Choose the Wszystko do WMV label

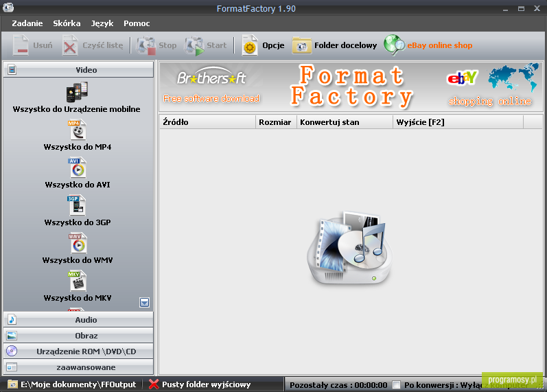pyautogui.click(x=78, y=260)
